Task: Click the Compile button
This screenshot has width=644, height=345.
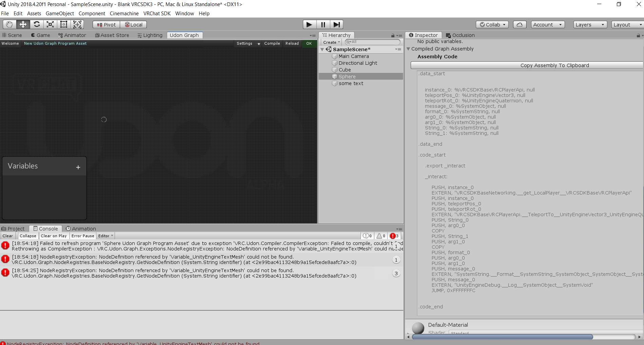Action: click(x=272, y=43)
